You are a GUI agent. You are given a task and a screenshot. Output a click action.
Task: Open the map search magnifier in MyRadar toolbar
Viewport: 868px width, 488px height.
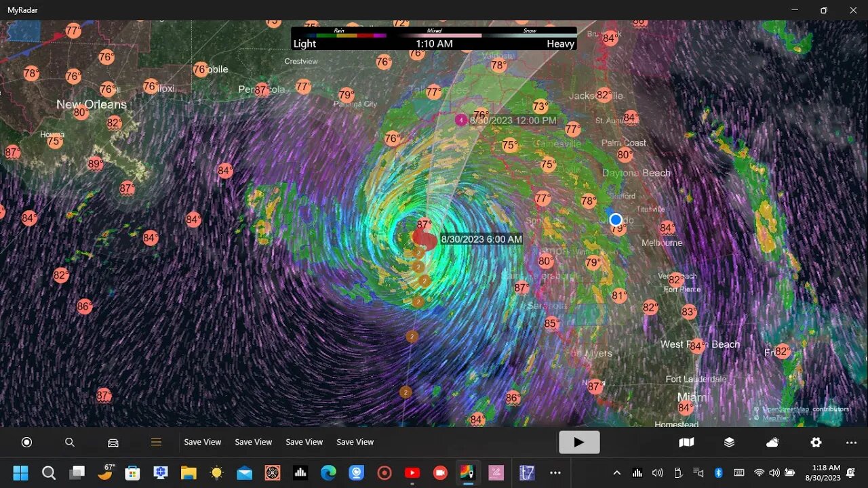point(70,442)
